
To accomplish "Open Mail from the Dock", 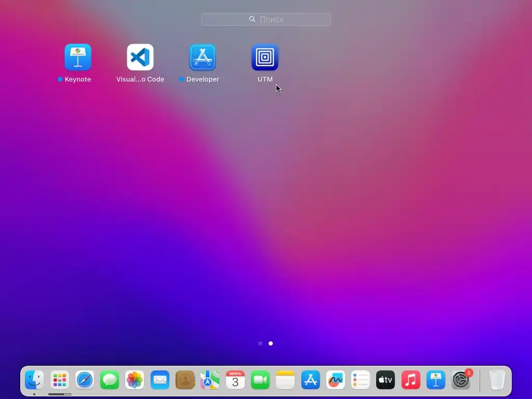I will 160,380.
